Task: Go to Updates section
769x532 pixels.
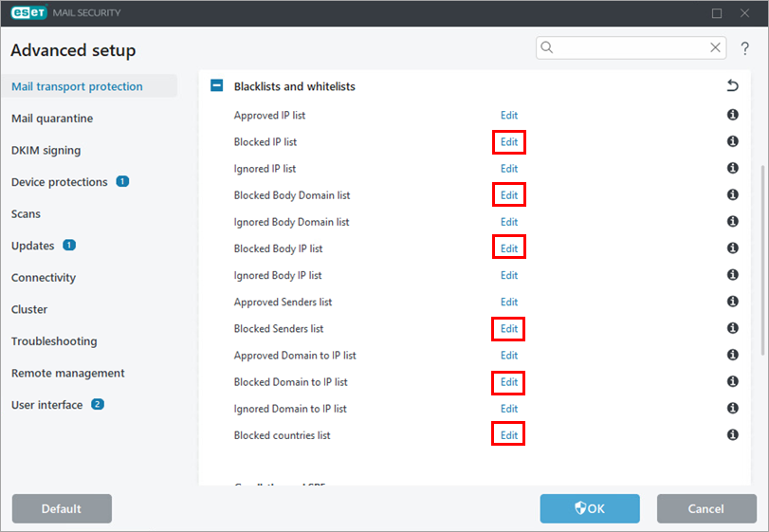Action: click(x=33, y=246)
